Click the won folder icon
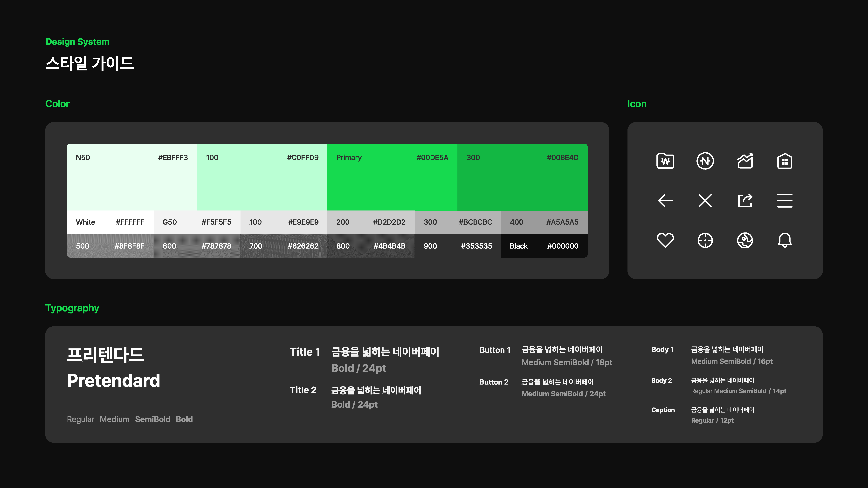This screenshot has height=488, width=868. click(665, 161)
